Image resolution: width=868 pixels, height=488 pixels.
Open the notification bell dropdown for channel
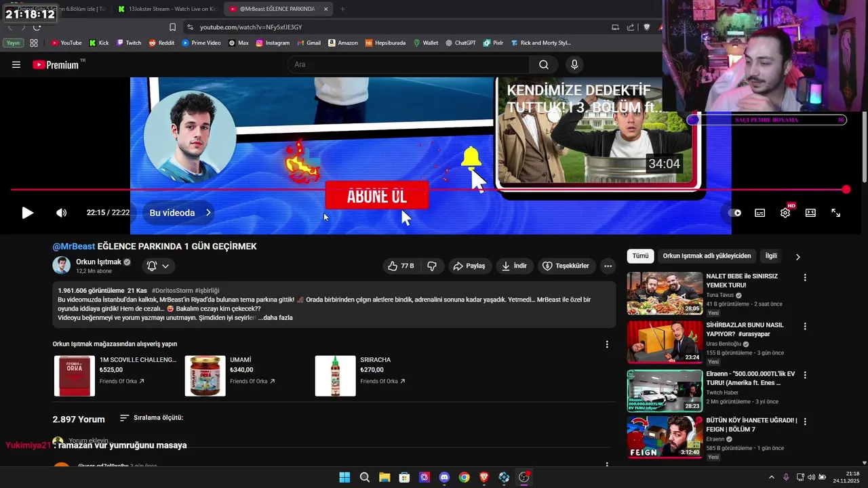[x=158, y=266]
